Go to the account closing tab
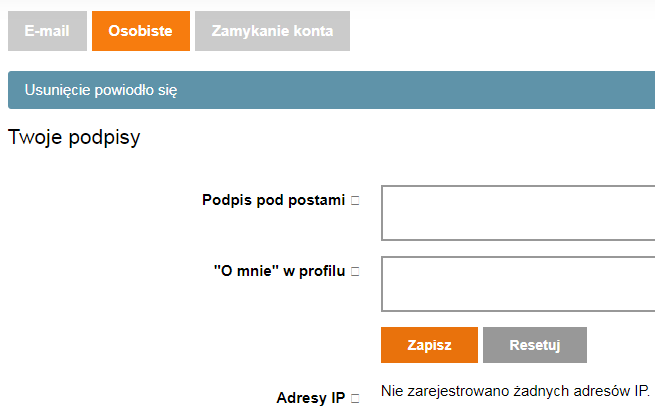Image resolution: width=655 pixels, height=409 pixels. 273,31
